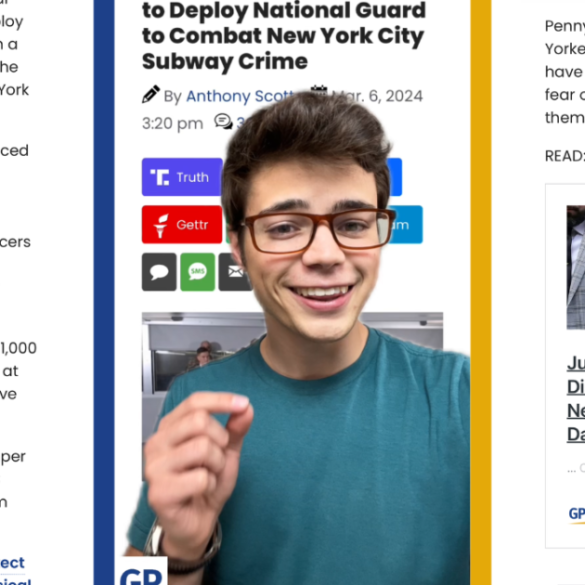Open the comment count link

[x=240, y=123]
